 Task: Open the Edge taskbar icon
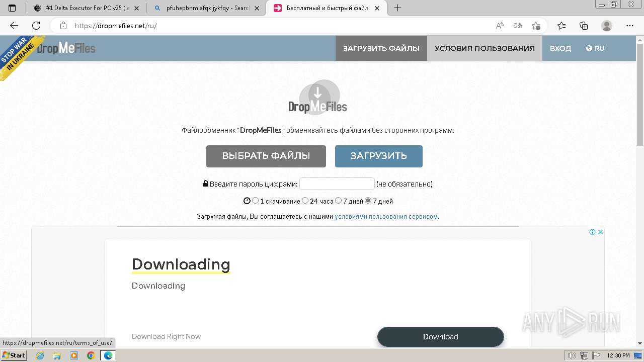pyautogui.click(x=108, y=355)
